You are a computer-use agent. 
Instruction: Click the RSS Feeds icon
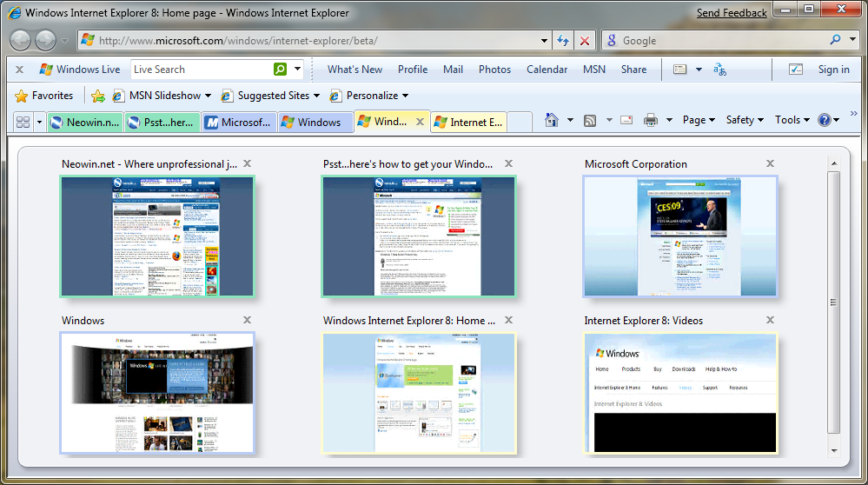point(590,120)
